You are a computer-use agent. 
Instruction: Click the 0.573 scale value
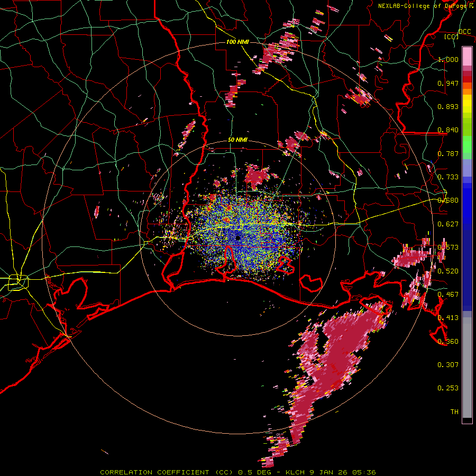point(448,248)
